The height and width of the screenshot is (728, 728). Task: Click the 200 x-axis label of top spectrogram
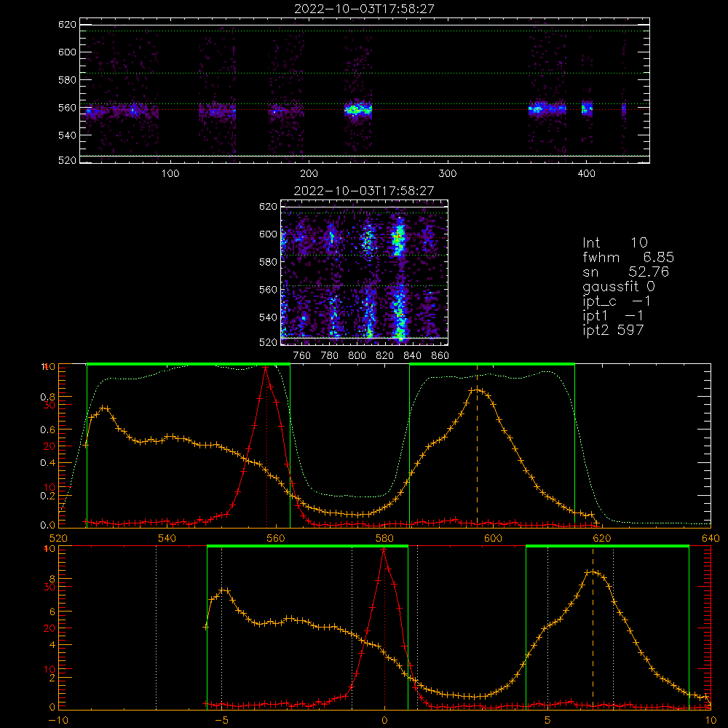pos(309,174)
